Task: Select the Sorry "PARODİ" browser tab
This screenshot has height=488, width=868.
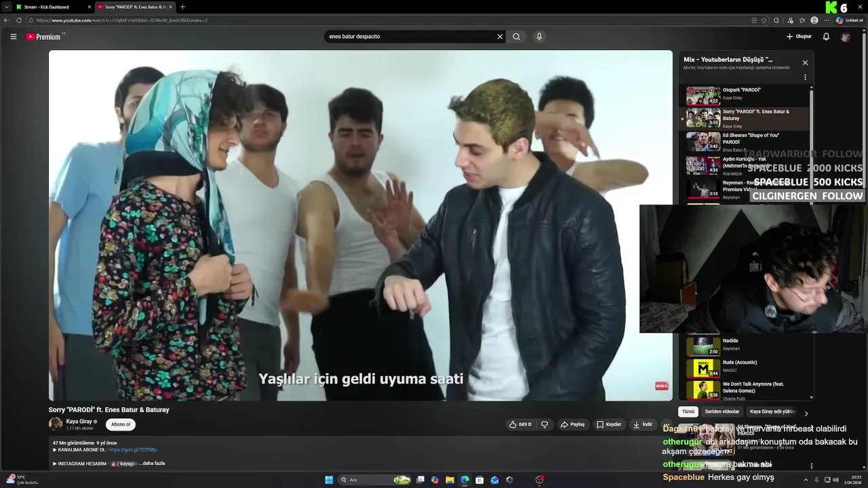Action: (134, 7)
